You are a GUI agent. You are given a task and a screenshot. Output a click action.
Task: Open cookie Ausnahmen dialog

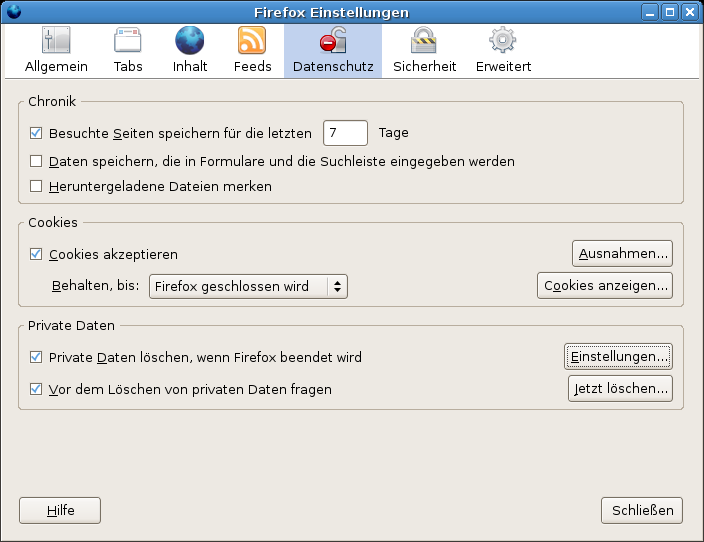622,253
